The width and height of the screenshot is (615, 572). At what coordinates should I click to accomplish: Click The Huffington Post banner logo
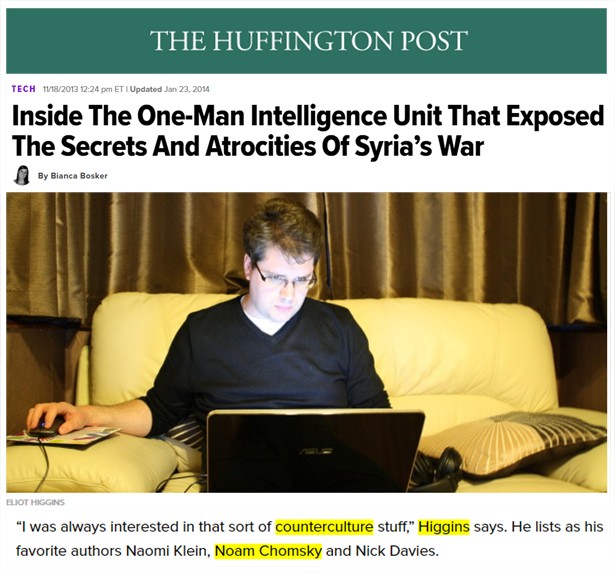click(308, 40)
